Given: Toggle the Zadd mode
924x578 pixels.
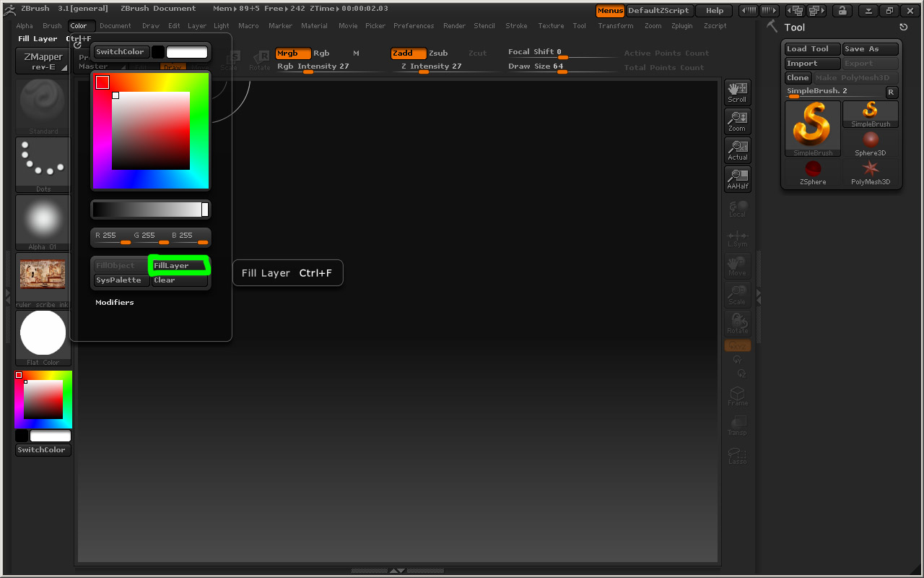Looking at the screenshot, I should coord(409,53).
